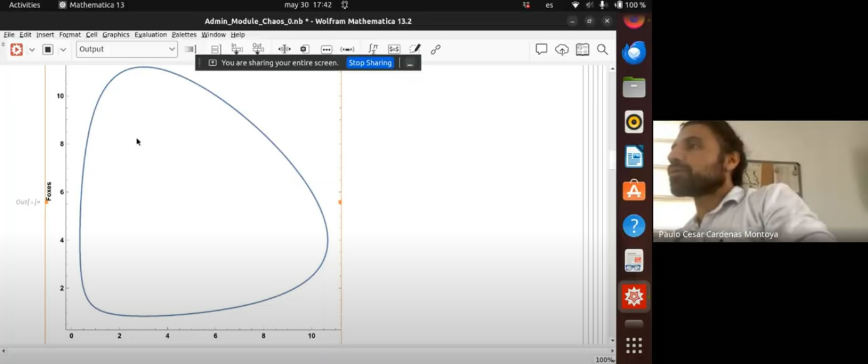The width and height of the screenshot is (868, 364).
Task: Click the magnifying glass search icon
Action: [602, 49]
